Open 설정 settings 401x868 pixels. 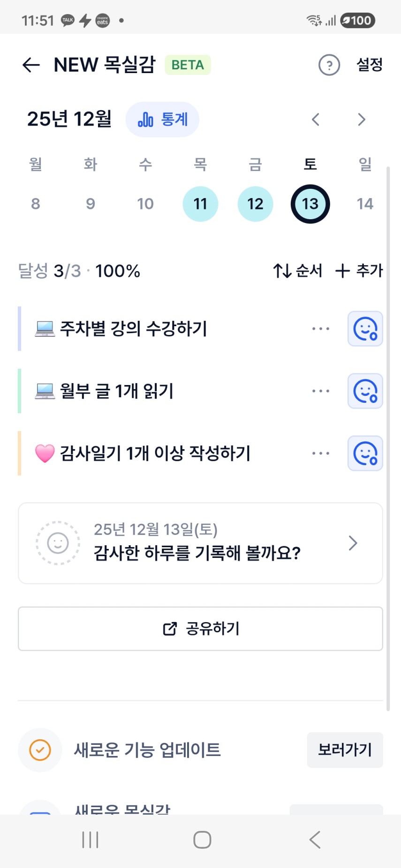(x=370, y=65)
